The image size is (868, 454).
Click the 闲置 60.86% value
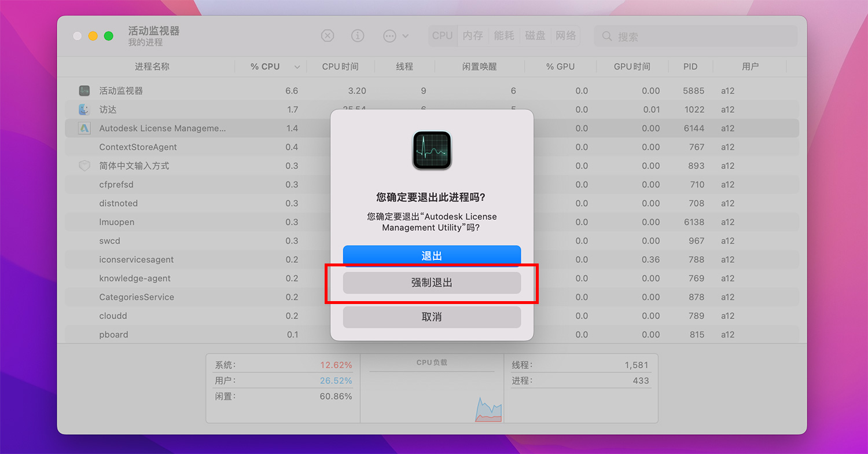336,397
